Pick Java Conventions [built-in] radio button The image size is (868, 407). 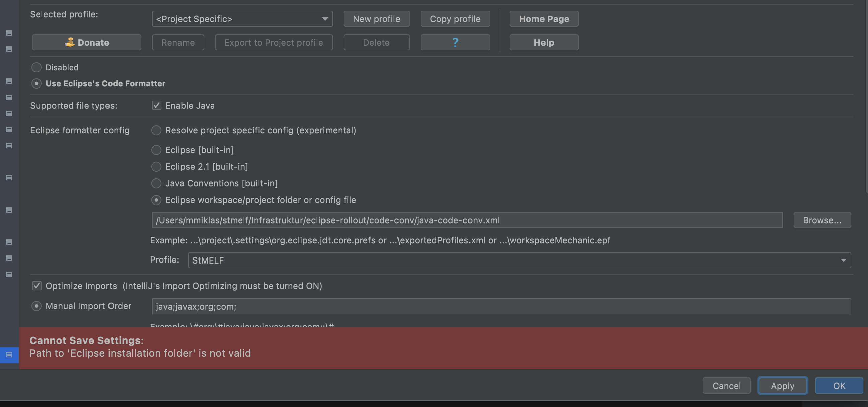click(x=156, y=183)
